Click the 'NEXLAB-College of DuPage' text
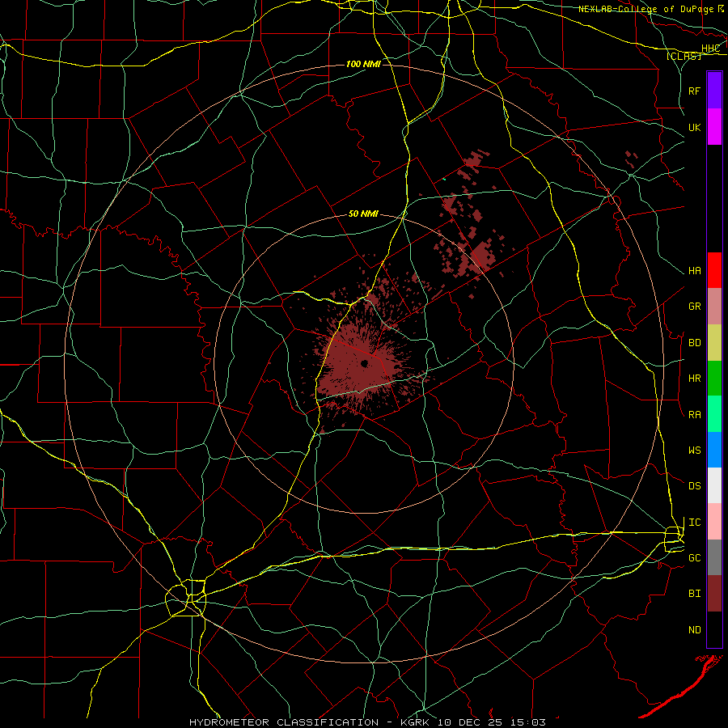Image resolution: width=728 pixels, height=728 pixels. click(646, 9)
